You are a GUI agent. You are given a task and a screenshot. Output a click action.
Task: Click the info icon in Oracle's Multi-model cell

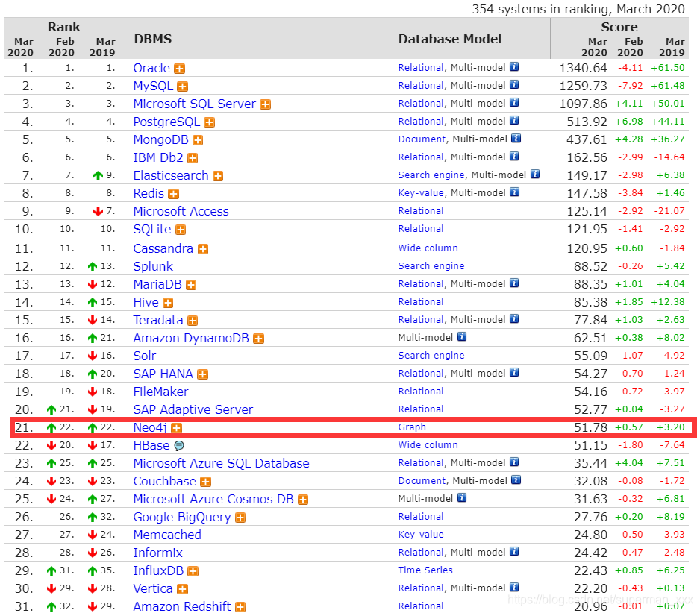pyautogui.click(x=514, y=67)
